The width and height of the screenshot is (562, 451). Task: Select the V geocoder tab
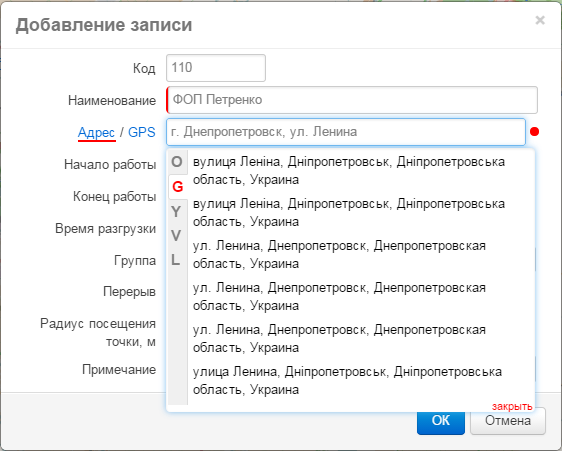(176, 236)
